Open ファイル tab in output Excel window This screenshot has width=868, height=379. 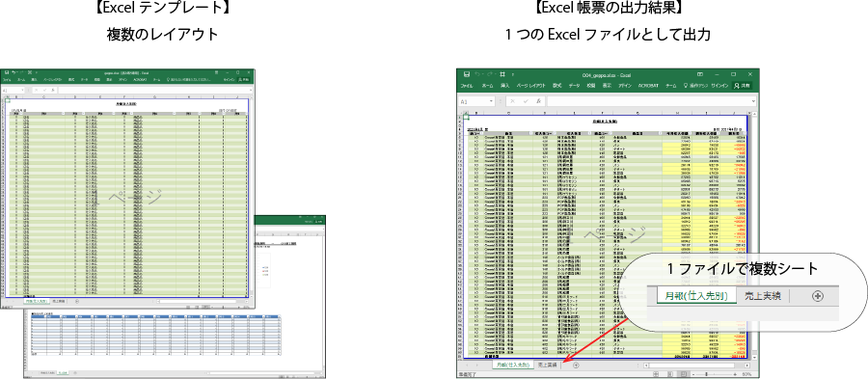(x=467, y=86)
